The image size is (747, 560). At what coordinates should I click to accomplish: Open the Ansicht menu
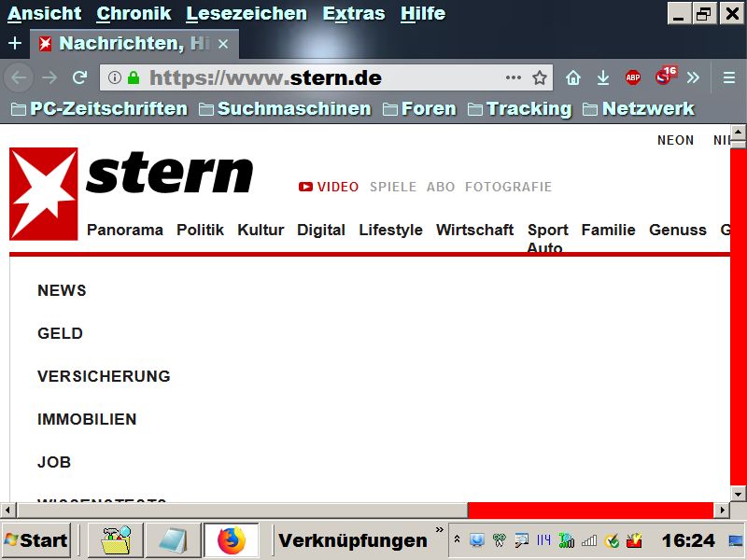pyautogui.click(x=44, y=13)
